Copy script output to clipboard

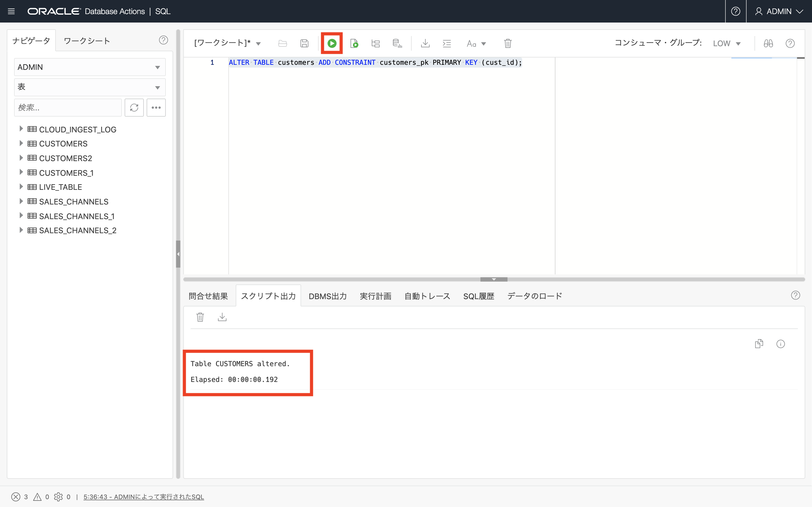pyautogui.click(x=759, y=344)
